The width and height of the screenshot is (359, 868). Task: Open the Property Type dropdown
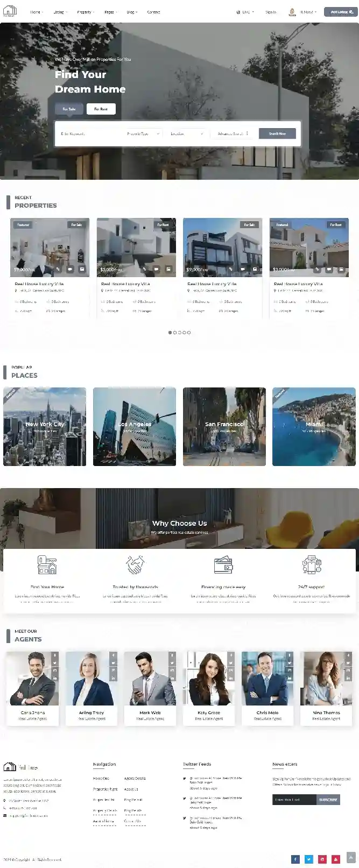pyautogui.click(x=143, y=133)
